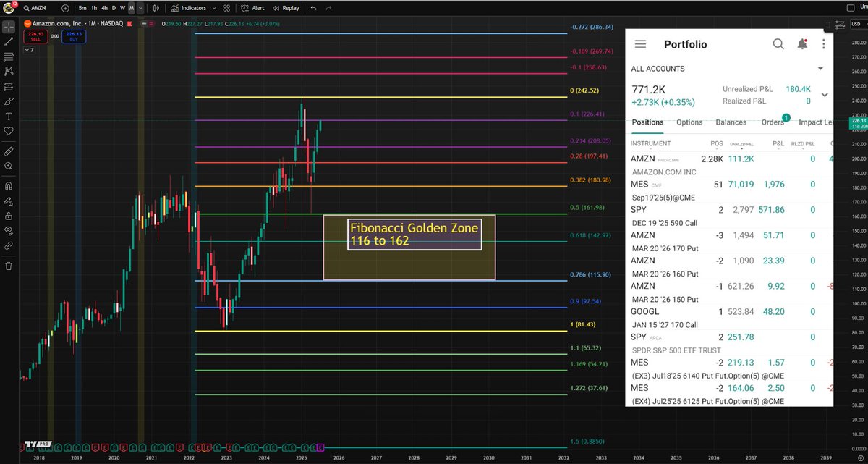Open the patterns drawing tool
The image size is (868, 464).
coord(9,71)
